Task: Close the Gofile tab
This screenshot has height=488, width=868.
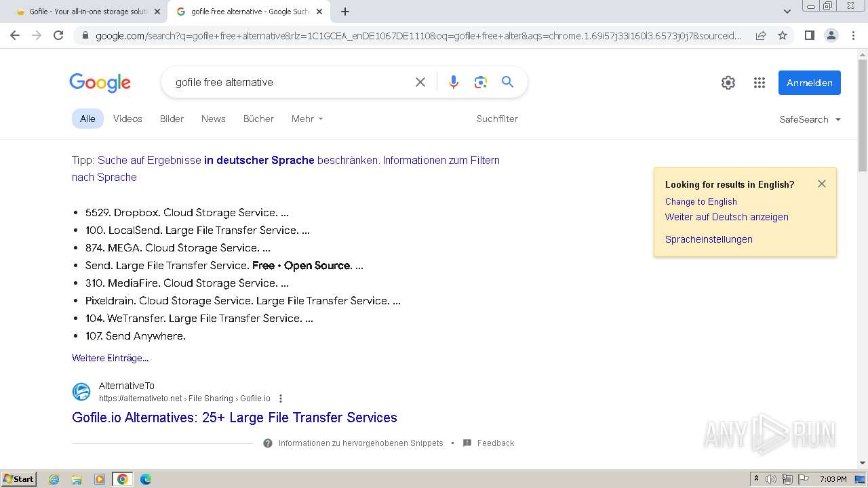Action: pyautogui.click(x=157, y=12)
